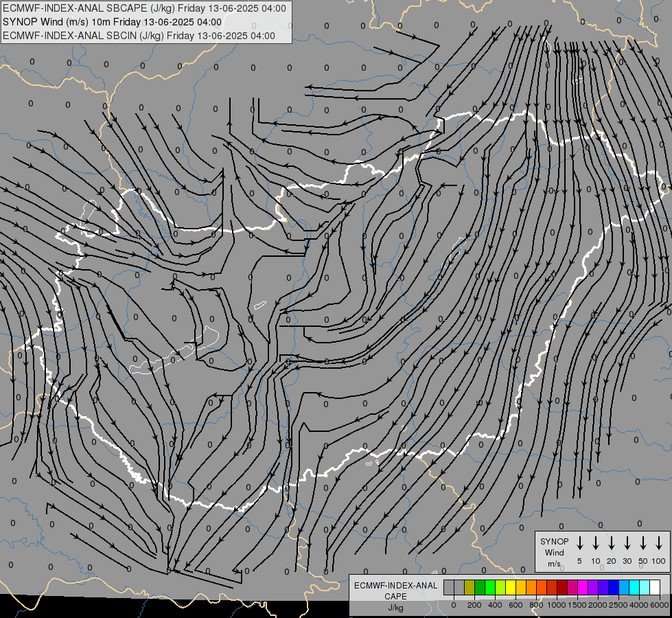
Task: Click the '1500' tick on CAPE colorbar
Action: (577, 605)
